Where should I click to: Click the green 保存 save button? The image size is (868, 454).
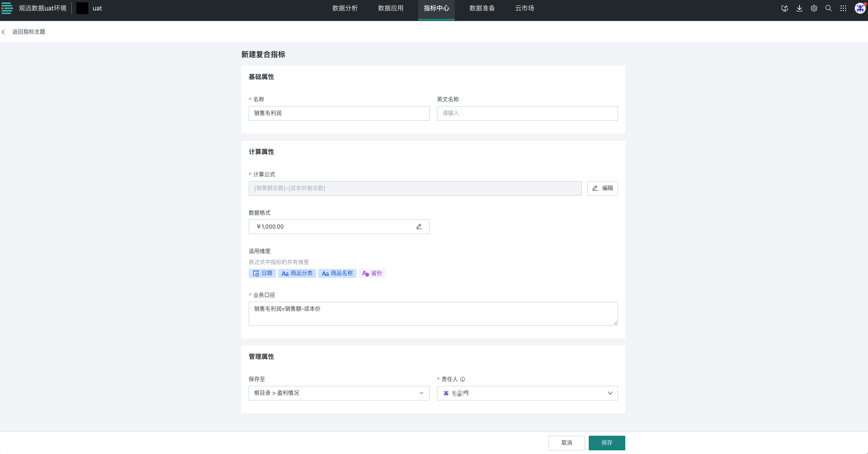[607, 443]
